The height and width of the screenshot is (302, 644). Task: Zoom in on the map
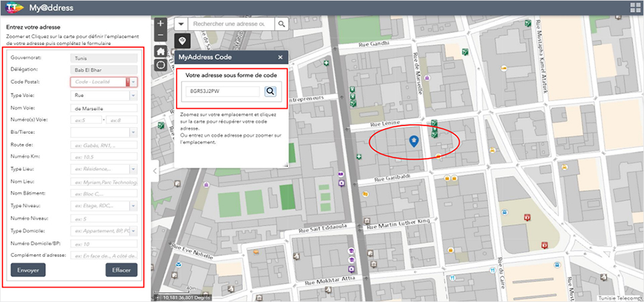(x=160, y=23)
